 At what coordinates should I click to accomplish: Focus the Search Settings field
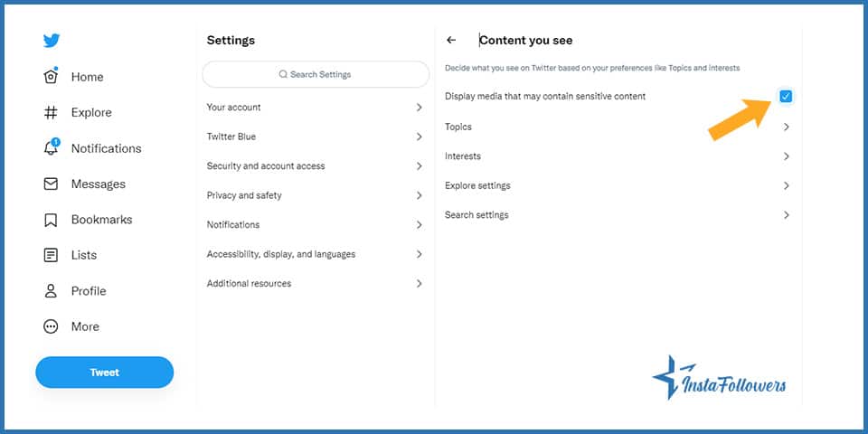(316, 74)
